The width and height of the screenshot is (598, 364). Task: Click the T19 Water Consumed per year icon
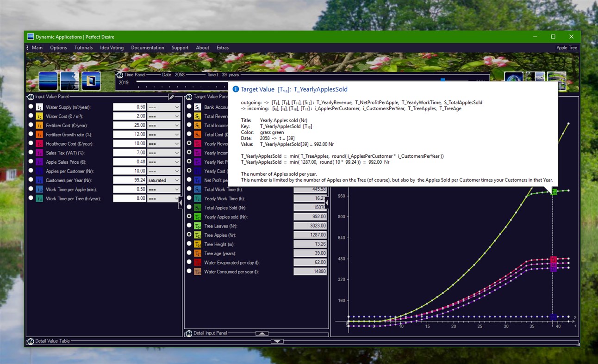tap(198, 272)
